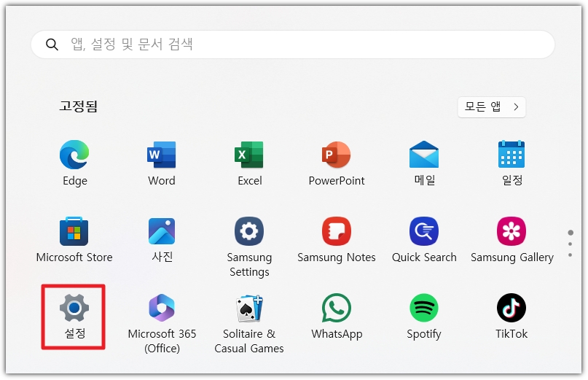Open Quick Search app
The image size is (588, 380).
(424, 231)
